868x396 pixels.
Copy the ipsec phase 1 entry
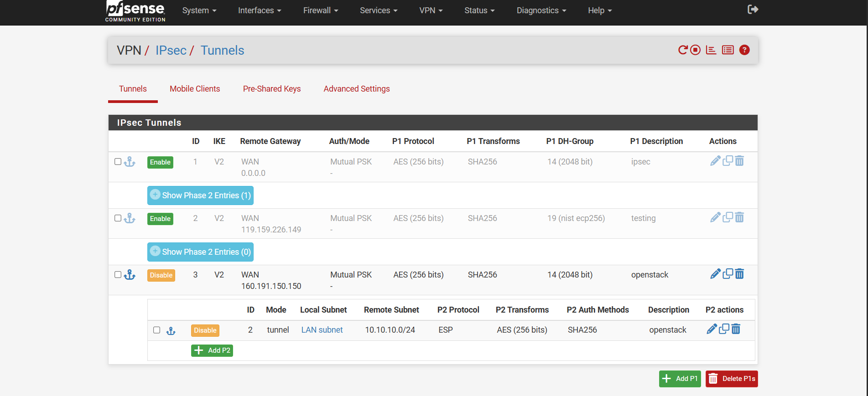728,160
